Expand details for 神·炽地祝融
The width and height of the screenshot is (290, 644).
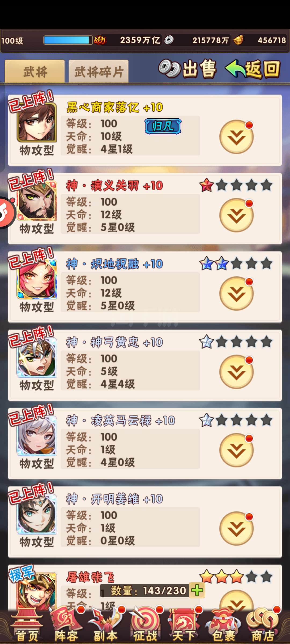coord(237,294)
